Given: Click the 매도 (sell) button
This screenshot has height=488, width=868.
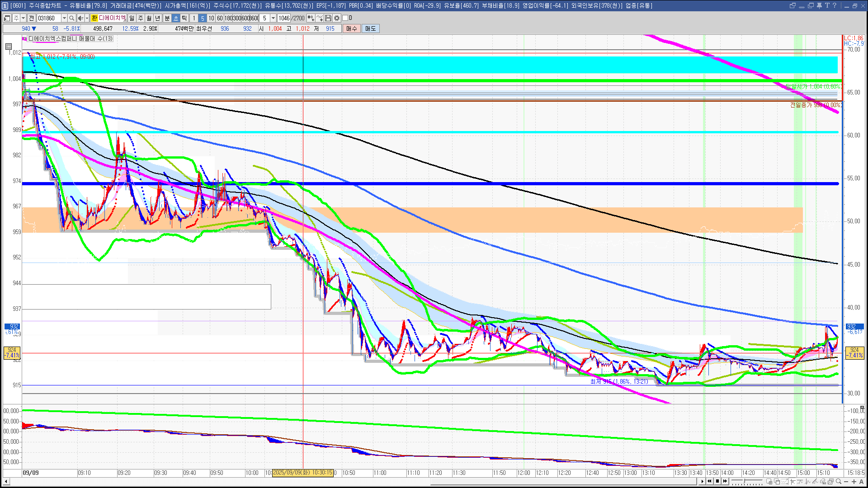Looking at the screenshot, I should pyautogui.click(x=371, y=28).
